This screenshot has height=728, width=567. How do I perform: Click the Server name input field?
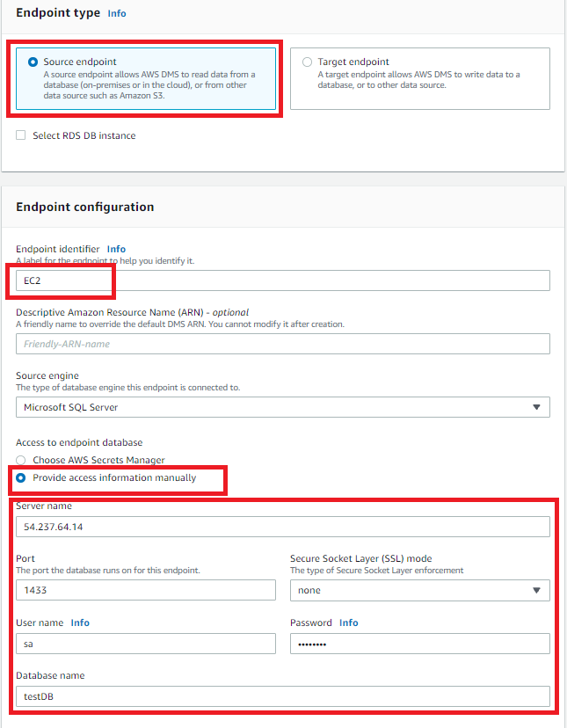282,527
